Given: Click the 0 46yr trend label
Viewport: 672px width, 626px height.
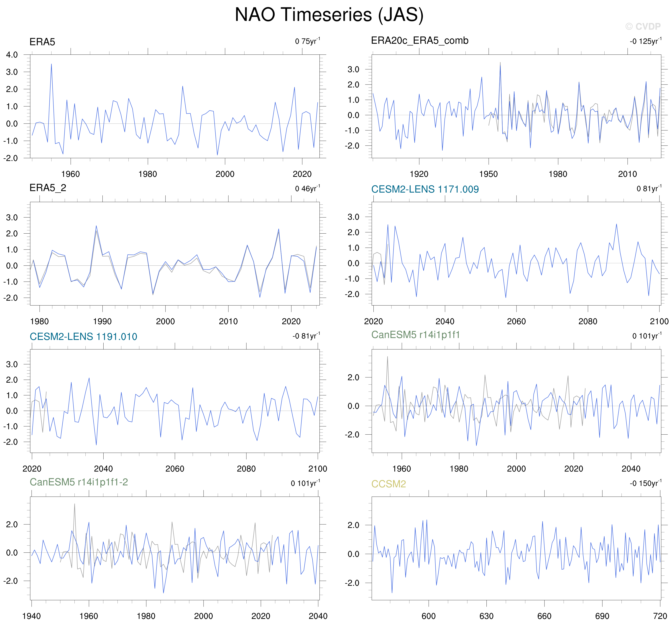Looking at the screenshot, I should point(307,188).
